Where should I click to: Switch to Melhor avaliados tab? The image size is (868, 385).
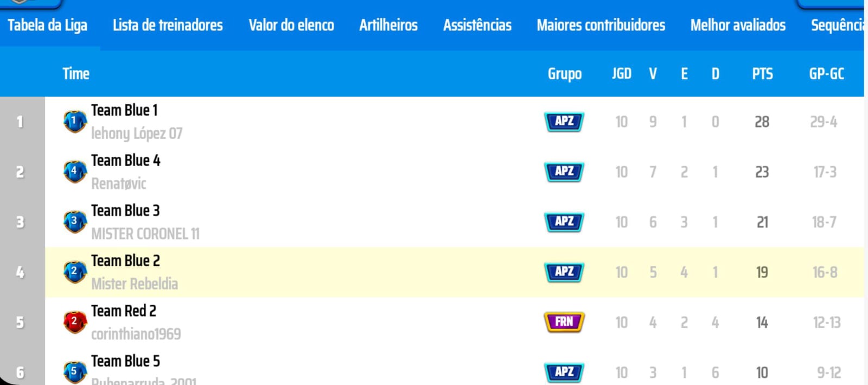(738, 26)
